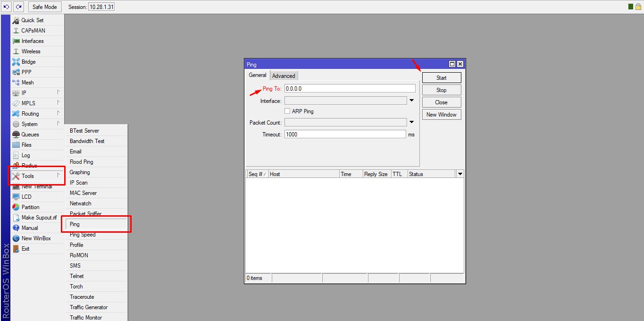Select the General tab
Viewport: 644px width, 321px height.
coord(258,75)
